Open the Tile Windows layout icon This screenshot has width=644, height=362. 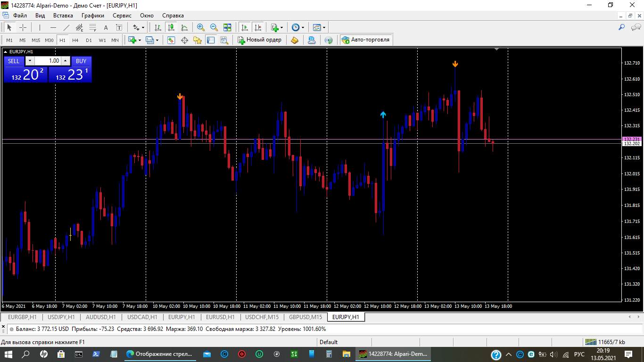[x=227, y=27]
